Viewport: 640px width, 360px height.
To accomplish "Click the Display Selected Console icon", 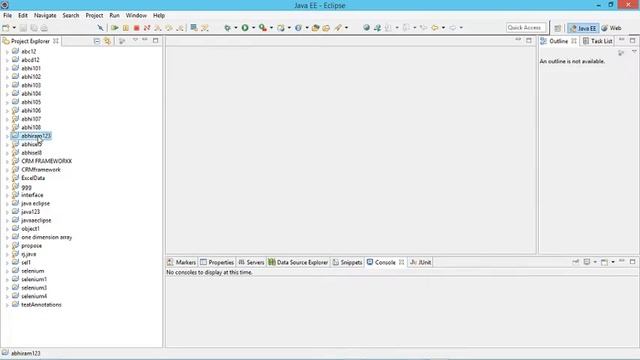I will 587,262.
